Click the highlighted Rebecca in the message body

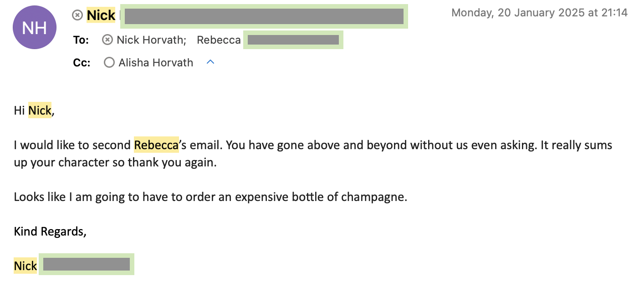[156, 145]
